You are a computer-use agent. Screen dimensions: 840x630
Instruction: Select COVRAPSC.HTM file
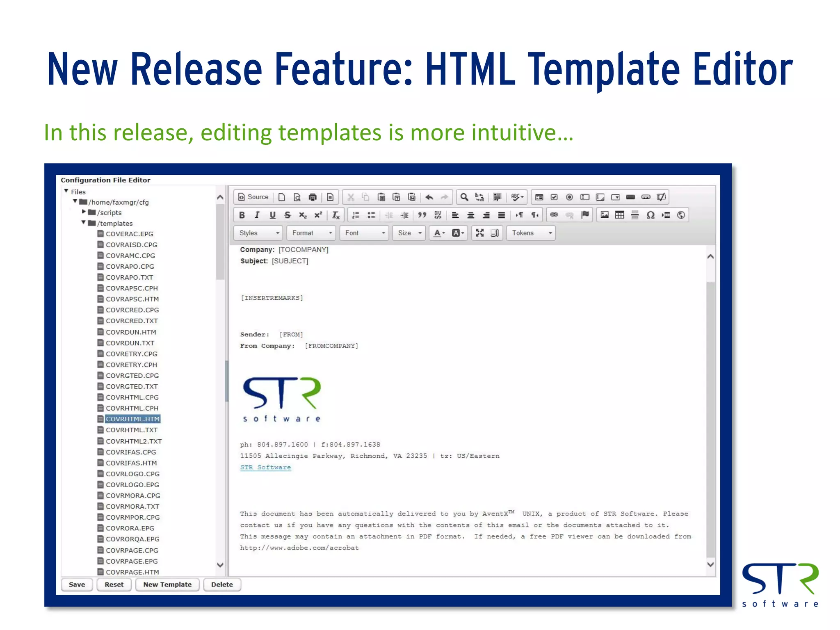coord(132,299)
